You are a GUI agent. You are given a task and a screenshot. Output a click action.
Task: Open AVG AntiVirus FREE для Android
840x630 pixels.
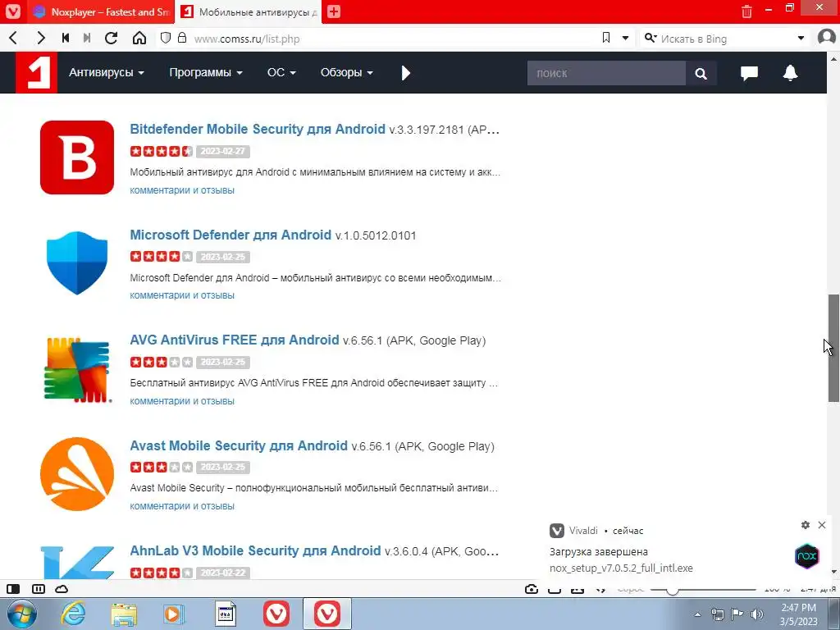point(235,340)
